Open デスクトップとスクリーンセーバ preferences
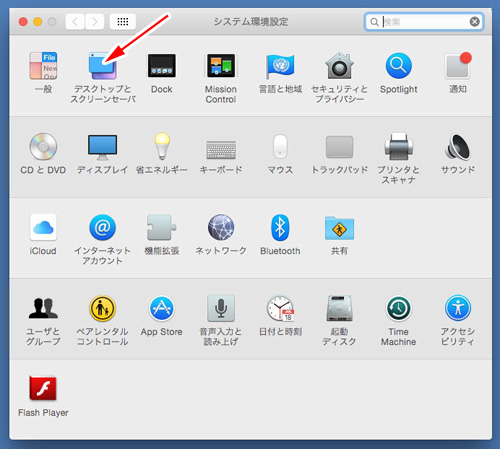Viewport: 500px width, 449px height. (x=103, y=66)
